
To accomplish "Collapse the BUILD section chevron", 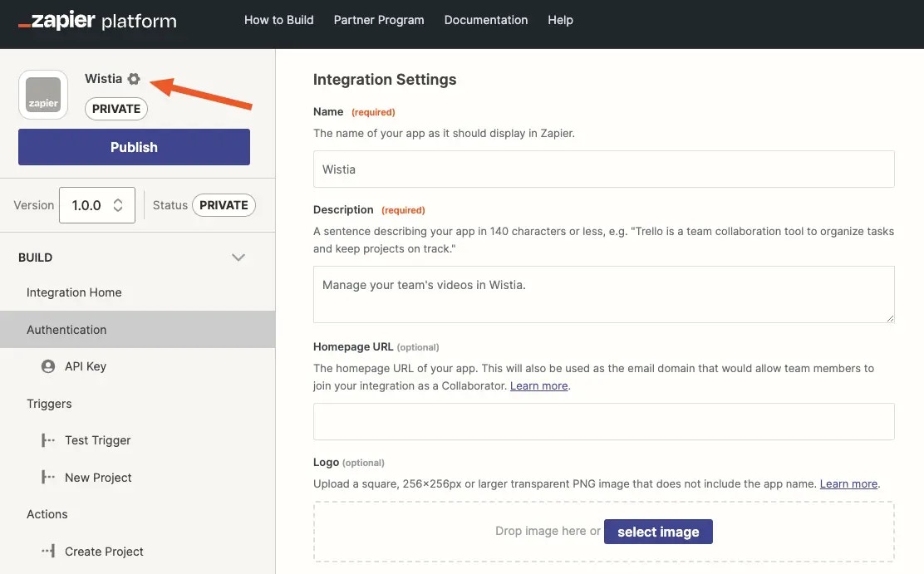I will click(x=238, y=258).
